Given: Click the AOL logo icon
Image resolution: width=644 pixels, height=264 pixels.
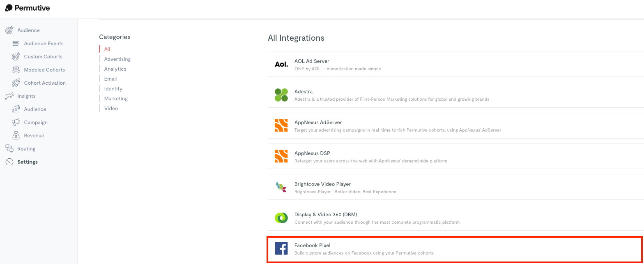Looking at the screenshot, I should pyautogui.click(x=281, y=64).
